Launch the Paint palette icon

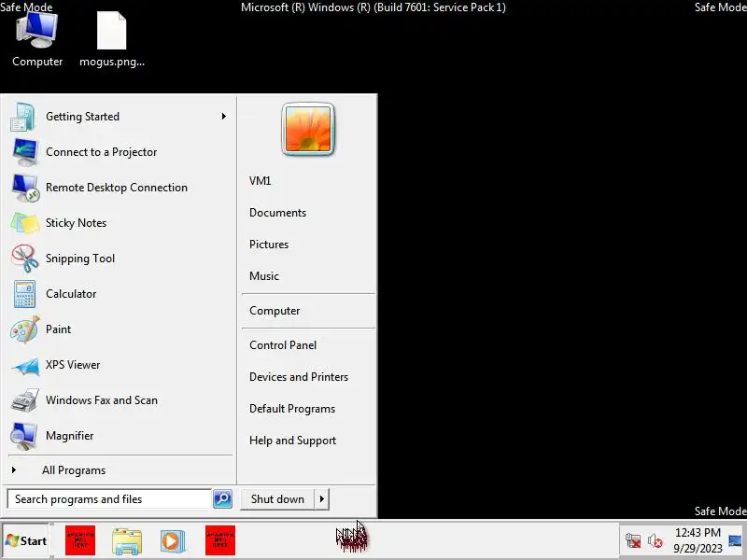pos(25,329)
